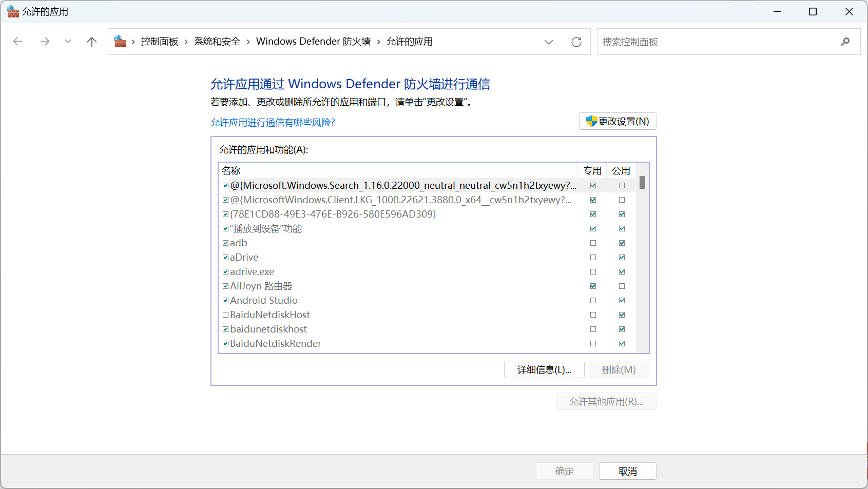Image resolution: width=868 pixels, height=489 pixels.
Task: Toggle Android Studio enabled checkbox
Action: (225, 301)
